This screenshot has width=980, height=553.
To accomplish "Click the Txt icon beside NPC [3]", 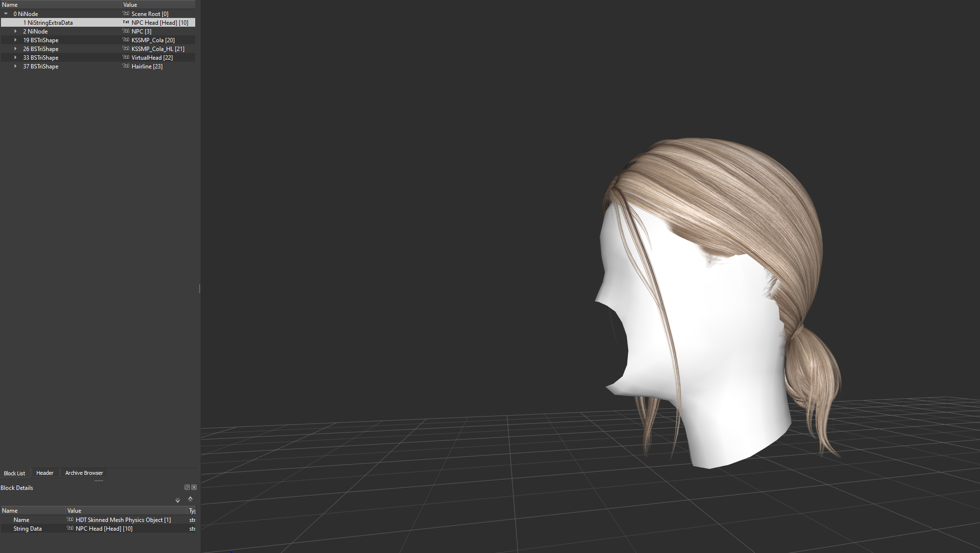I will pyautogui.click(x=126, y=31).
